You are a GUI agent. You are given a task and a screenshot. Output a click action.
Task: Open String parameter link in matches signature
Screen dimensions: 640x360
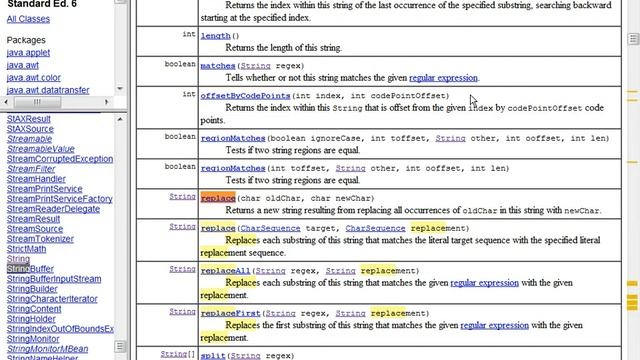255,66
